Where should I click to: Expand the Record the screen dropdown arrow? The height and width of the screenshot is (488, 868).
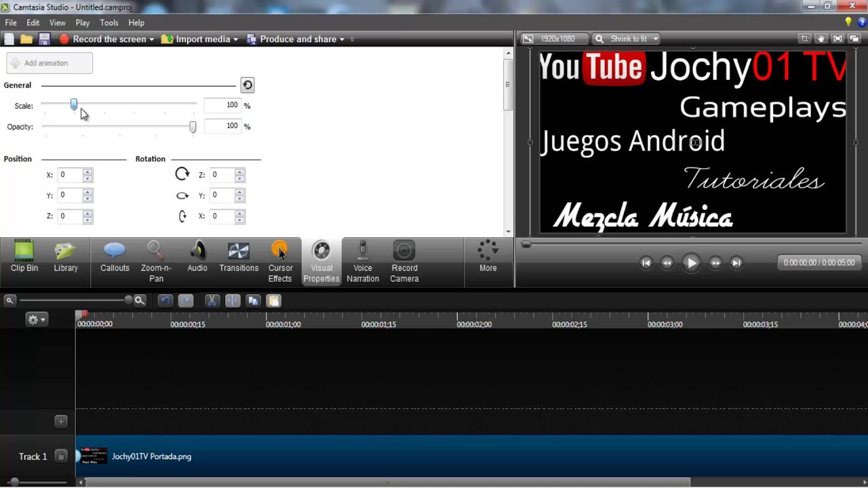[x=151, y=39]
